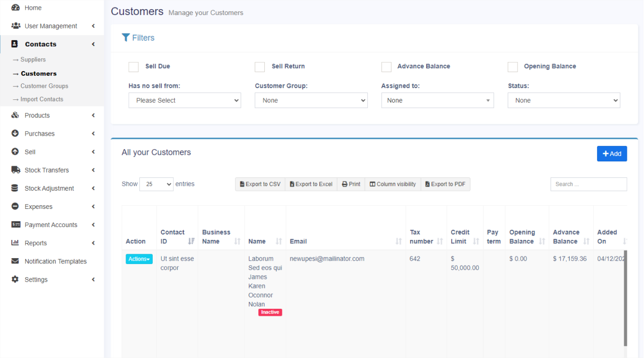Expand the Status filter dropdown
The width and height of the screenshot is (644, 358).
(563, 100)
